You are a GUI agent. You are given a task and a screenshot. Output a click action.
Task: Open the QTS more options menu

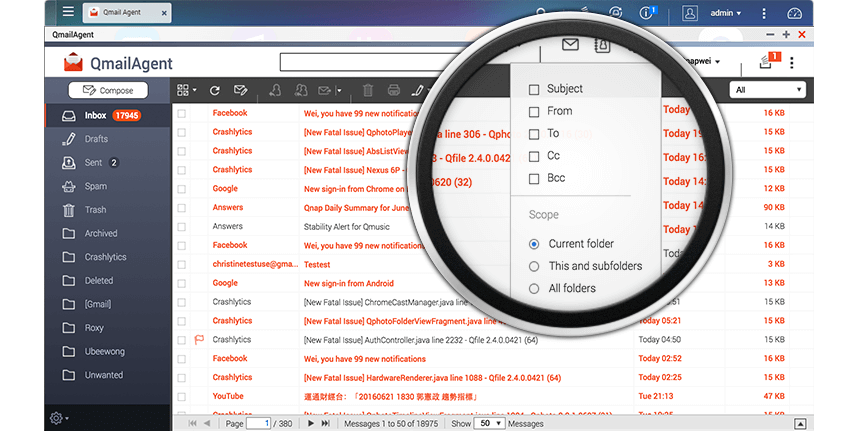coord(764,14)
